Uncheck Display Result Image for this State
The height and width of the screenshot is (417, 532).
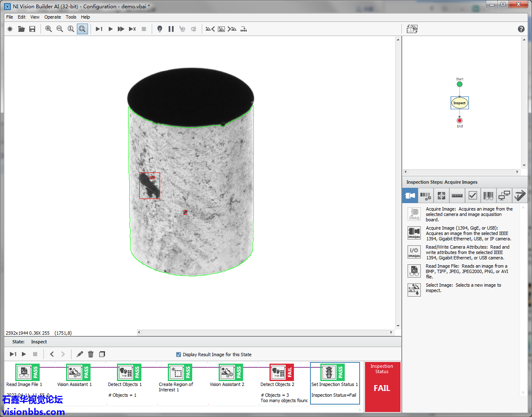tap(179, 355)
